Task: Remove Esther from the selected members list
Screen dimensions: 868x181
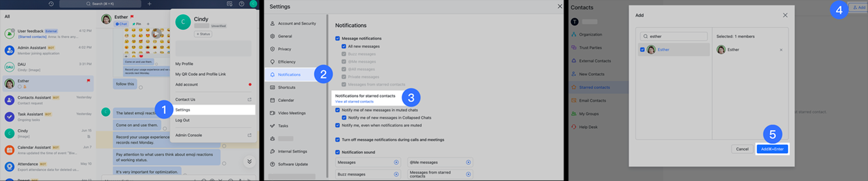Action: pos(781,50)
